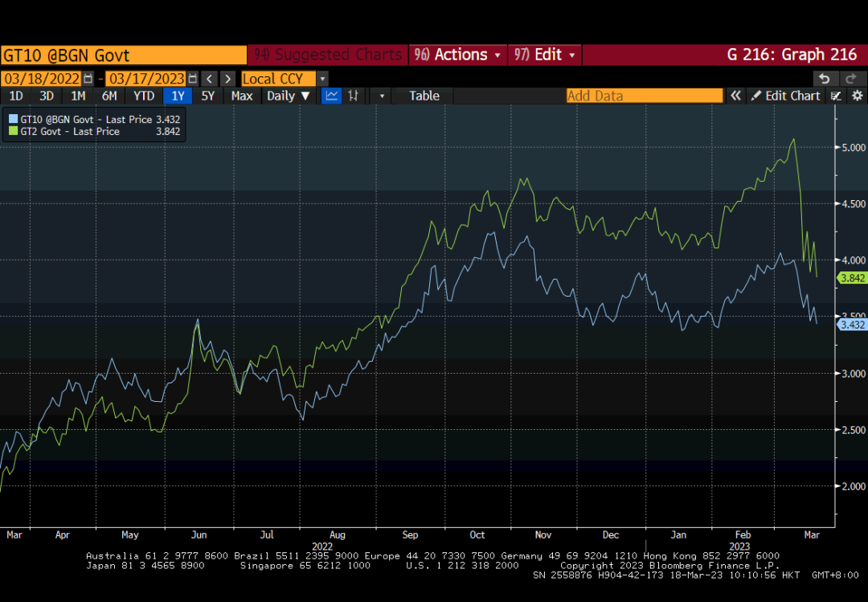Screen dimensions: 868x602
Task: Open the Actions menu
Action: pyautogui.click(x=458, y=55)
